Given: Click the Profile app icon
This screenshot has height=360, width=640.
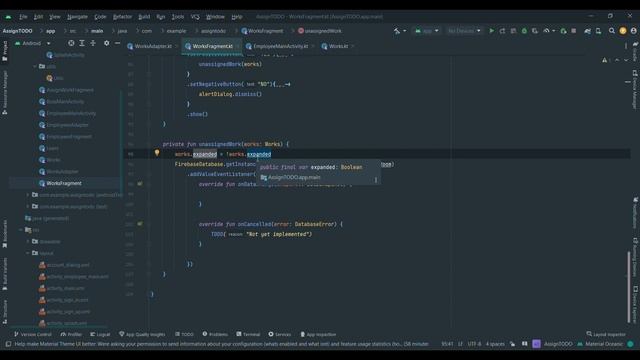Looking at the screenshot, I should [x=546, y=31].
